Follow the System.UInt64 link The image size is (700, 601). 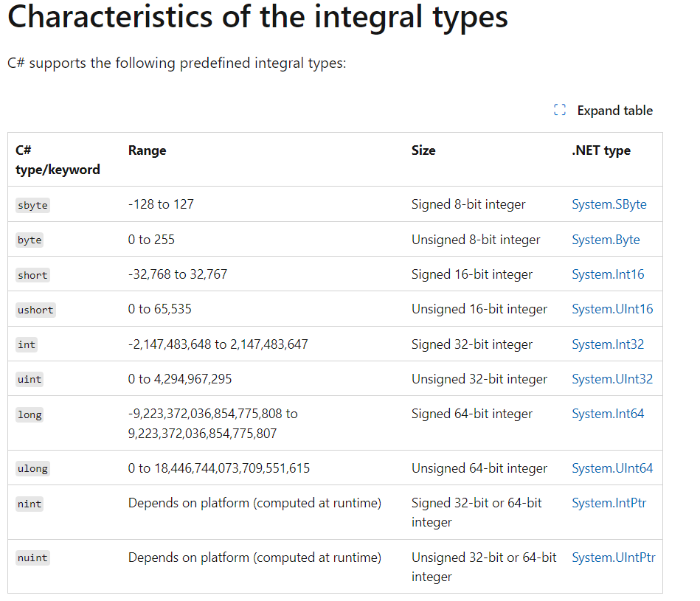[612, 468]
